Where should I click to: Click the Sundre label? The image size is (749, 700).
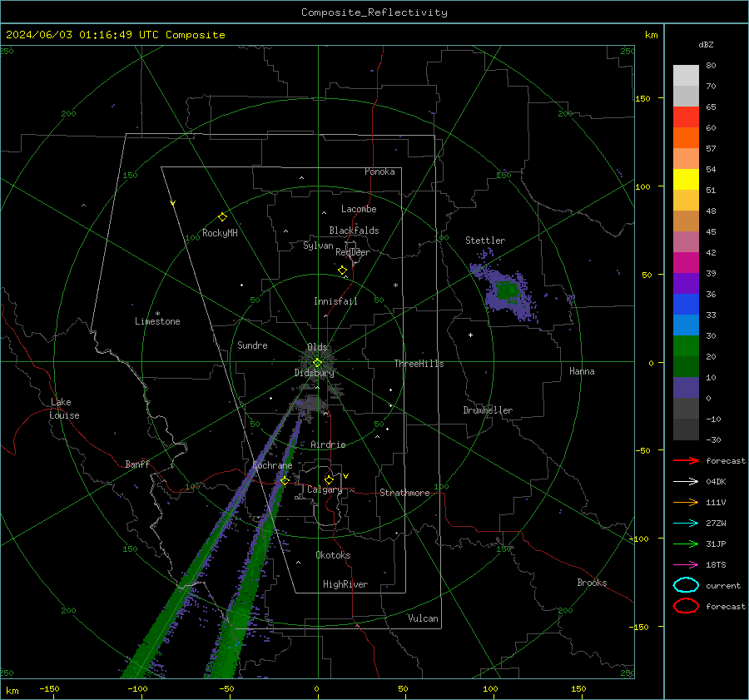point(252,345)
